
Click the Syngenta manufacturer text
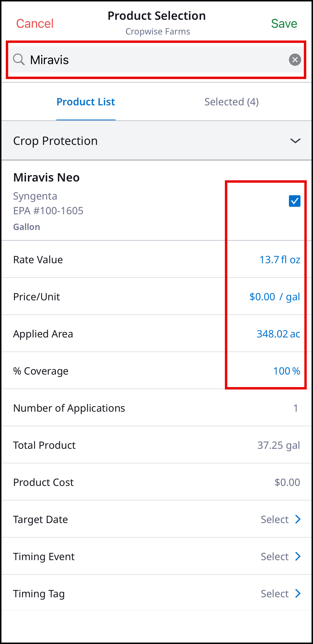tap(35, 196)
